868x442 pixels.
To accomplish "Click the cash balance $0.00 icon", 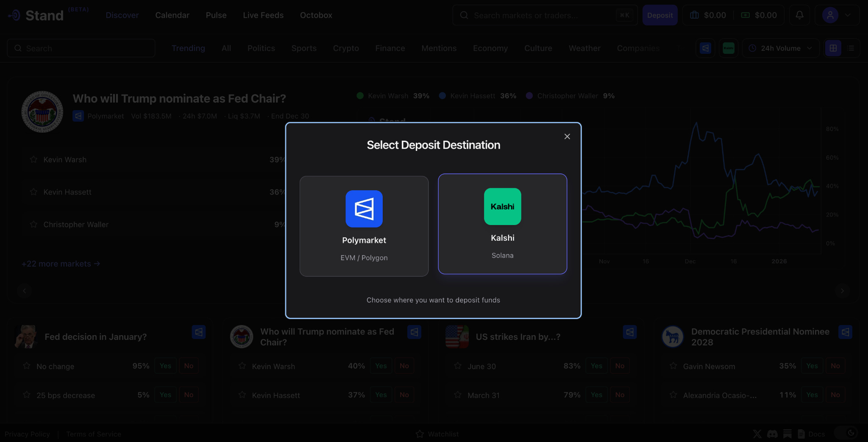I will [745, 15].
